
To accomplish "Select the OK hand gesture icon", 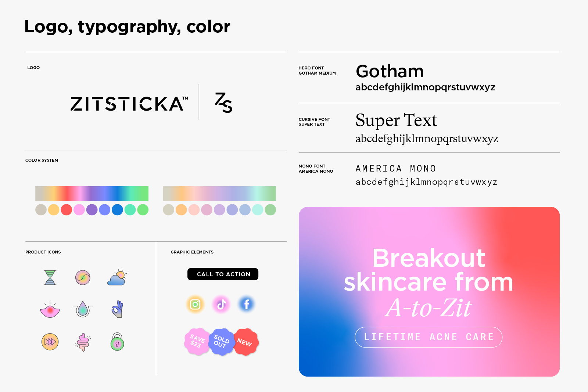I will (117, 309).
